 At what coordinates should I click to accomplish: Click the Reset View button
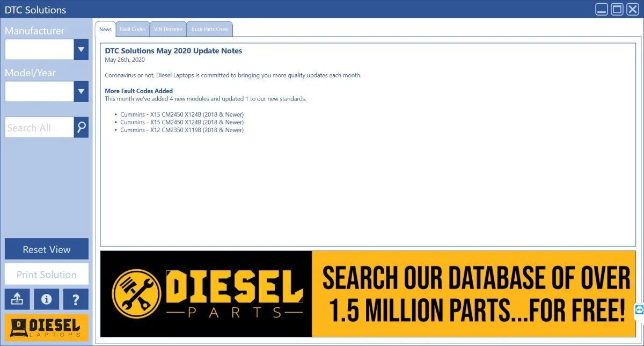point(47,249)
